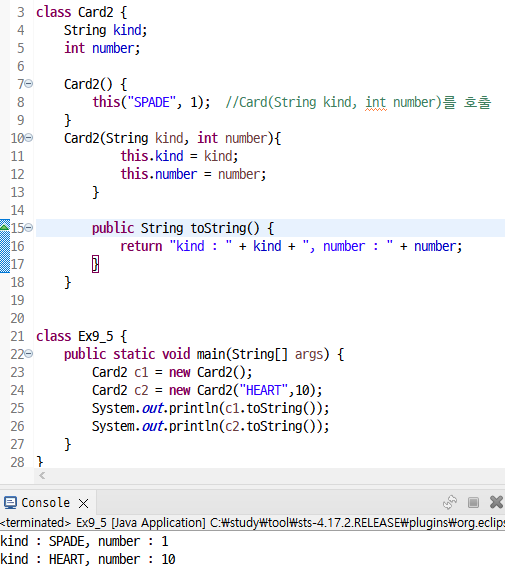The image size is (505, 578).
Task: Click the 'class Card2 {' line
Action: pyautogui.click(x=81, y=12)
